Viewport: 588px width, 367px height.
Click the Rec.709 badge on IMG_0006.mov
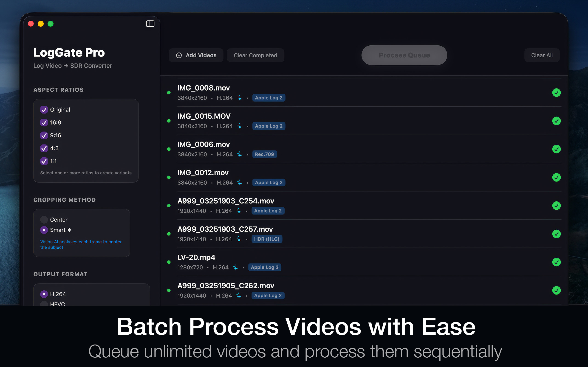[x=265, y=154]
